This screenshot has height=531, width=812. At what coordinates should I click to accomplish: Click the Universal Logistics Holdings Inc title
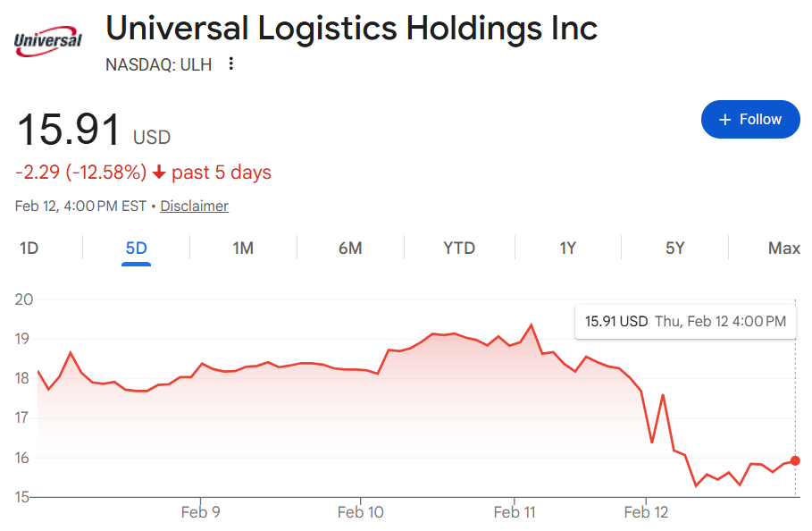[351, 29]
